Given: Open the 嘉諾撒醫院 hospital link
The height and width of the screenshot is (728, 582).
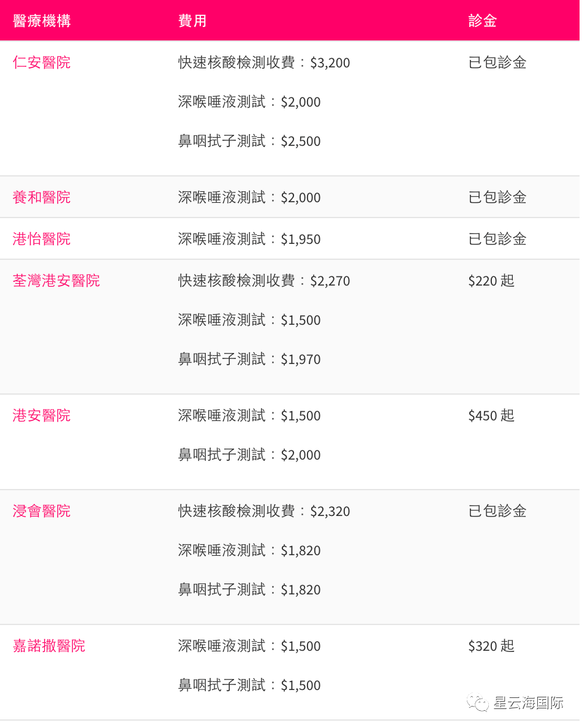Looking at the screenshot, I should 49,646.
